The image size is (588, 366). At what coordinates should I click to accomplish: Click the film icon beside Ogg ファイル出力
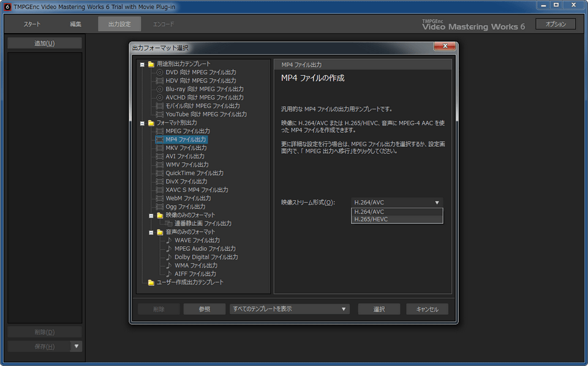(x=159, y=206)
